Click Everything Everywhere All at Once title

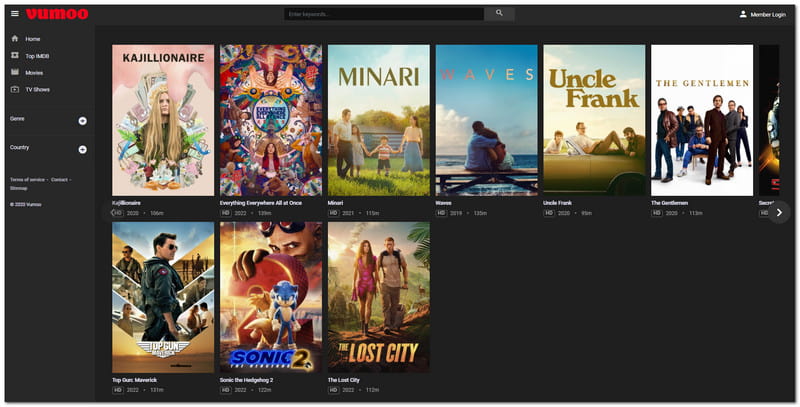(x=261, y=203)
